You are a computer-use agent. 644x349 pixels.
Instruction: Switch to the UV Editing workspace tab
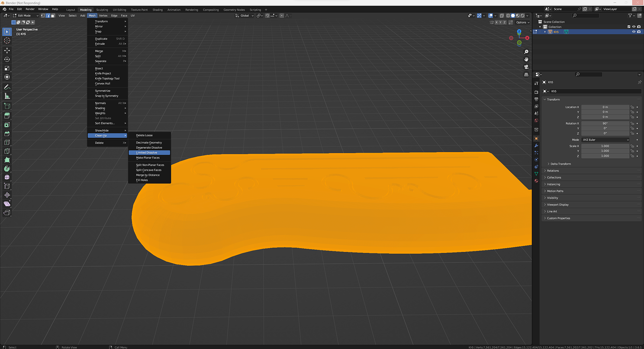[x=119, y=9]
